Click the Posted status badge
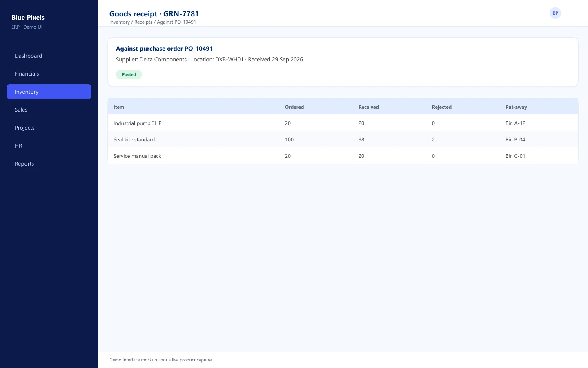This screenshot has height=368, width=588. (129, 74)
